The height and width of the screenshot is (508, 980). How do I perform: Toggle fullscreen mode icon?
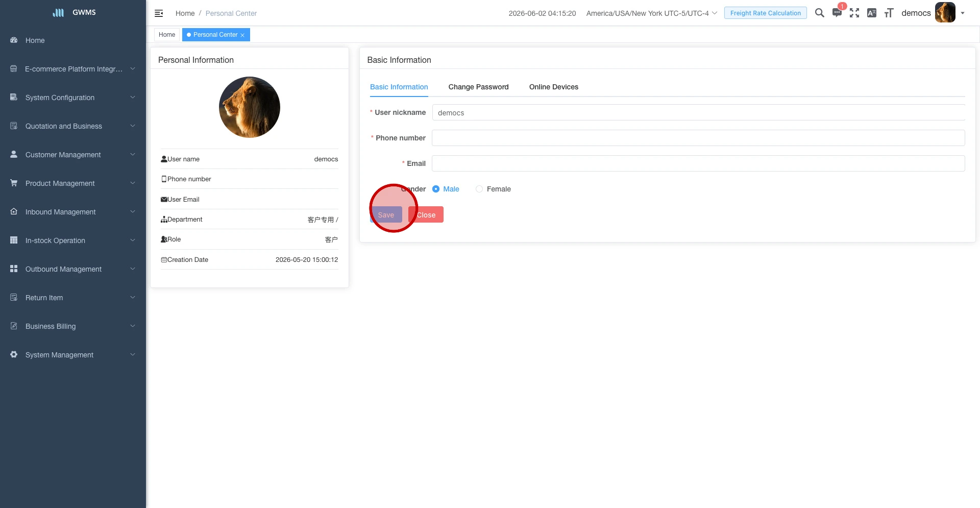click(x=854, y=13)
